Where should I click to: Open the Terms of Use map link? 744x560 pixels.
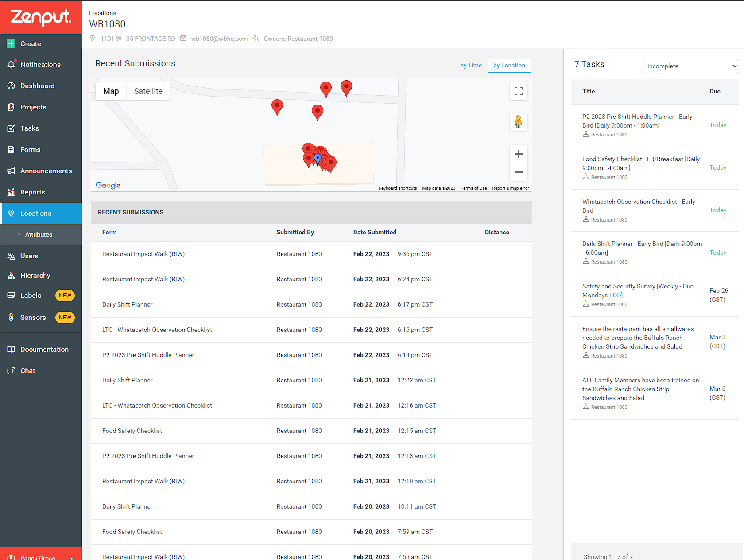473,188
